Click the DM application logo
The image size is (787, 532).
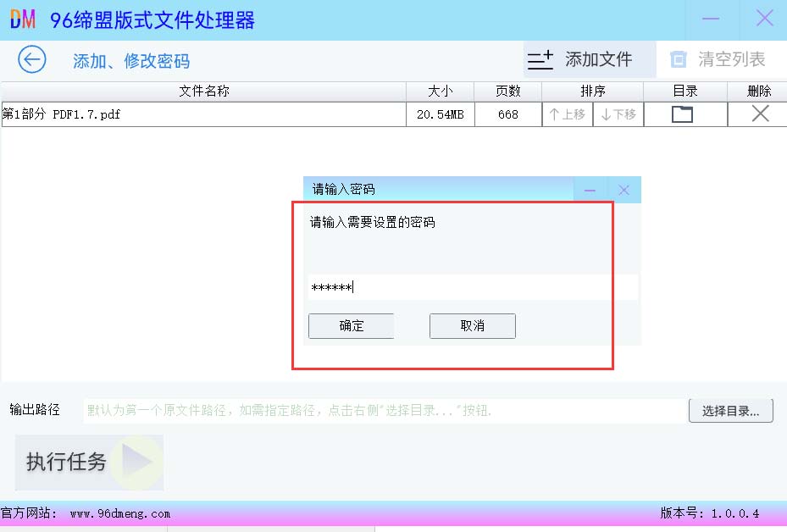pos(23,19)
